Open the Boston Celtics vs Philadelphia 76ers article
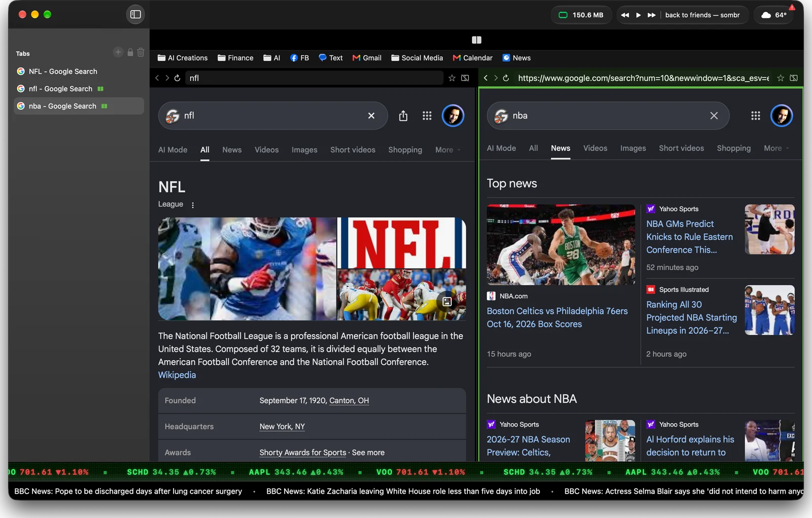812x518 pixels. point(557,317)
